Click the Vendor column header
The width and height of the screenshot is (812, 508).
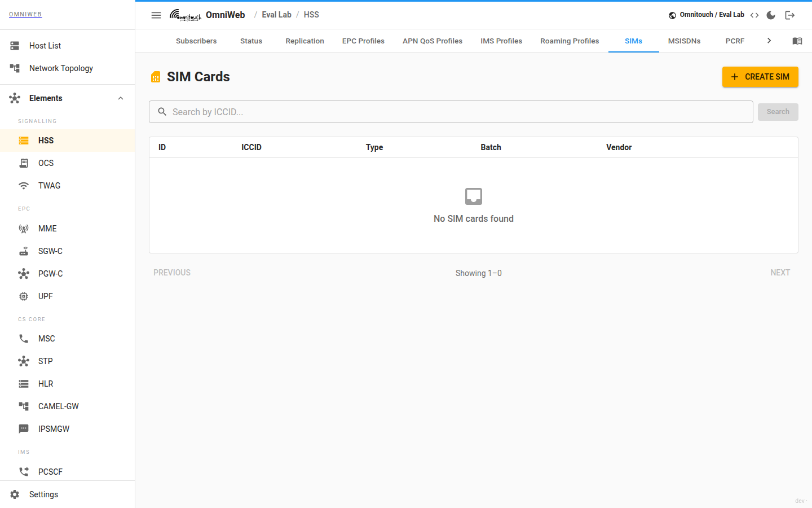(x=619, y=147)
